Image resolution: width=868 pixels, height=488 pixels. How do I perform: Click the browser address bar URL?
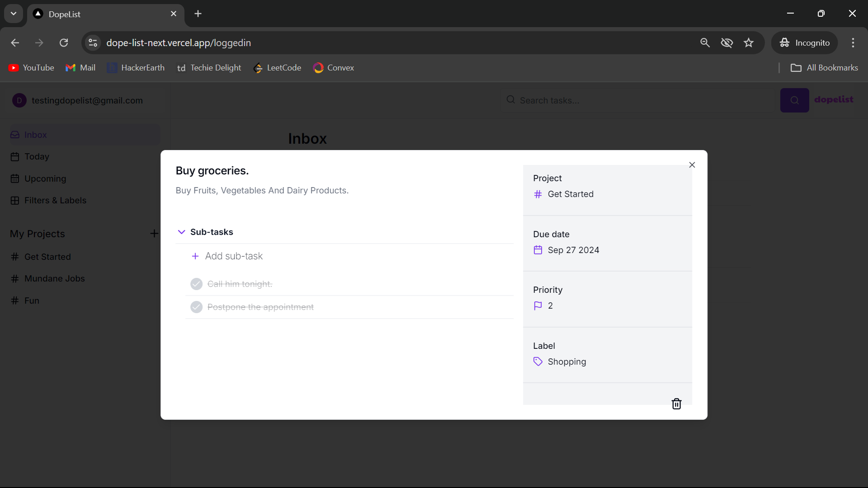[179, 43]
